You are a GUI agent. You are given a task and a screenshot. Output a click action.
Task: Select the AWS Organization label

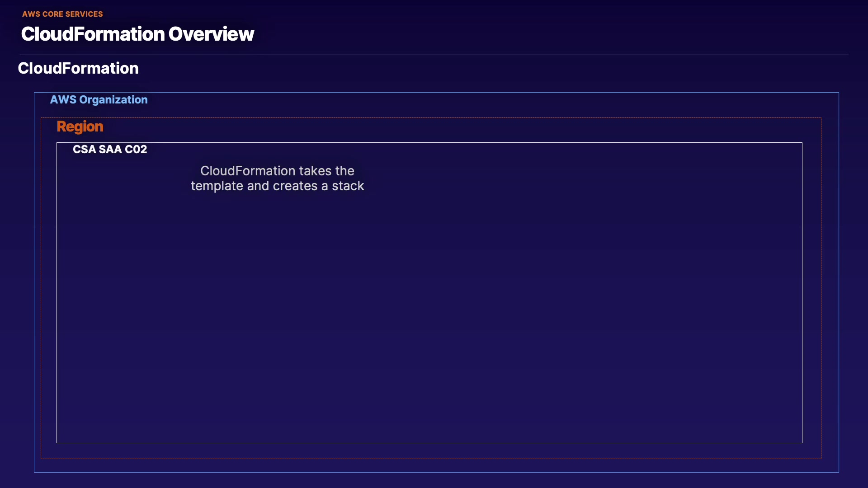pyautogui.click(x=99, y=100)
